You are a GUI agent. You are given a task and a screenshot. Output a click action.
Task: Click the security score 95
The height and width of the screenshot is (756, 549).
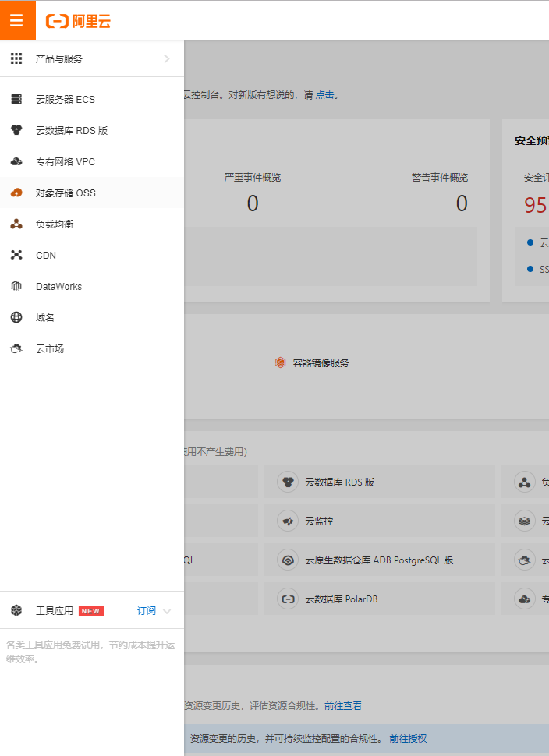point(536,206)
